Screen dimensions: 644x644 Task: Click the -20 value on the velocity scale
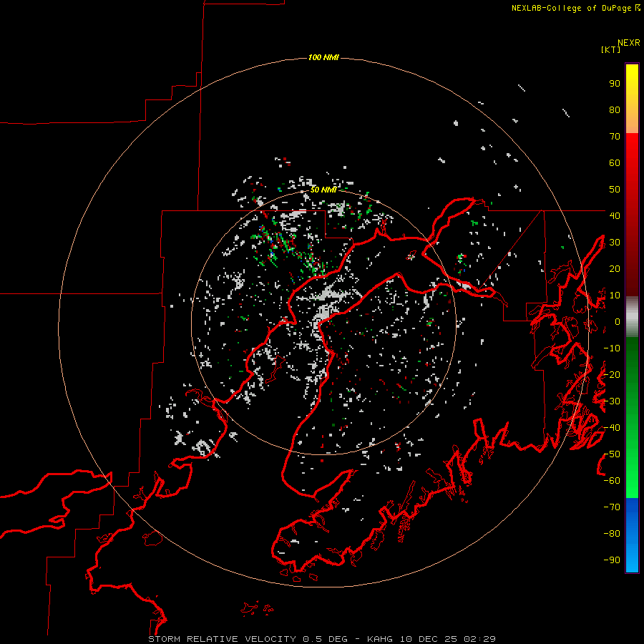click(x=612, y=375)
